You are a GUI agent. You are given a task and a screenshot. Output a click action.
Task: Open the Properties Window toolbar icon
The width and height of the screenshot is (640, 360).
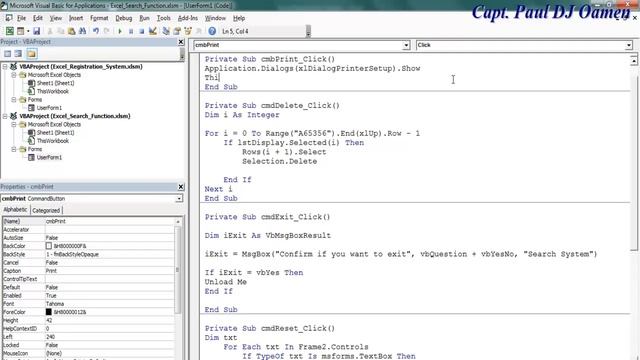tap(177, 31)
